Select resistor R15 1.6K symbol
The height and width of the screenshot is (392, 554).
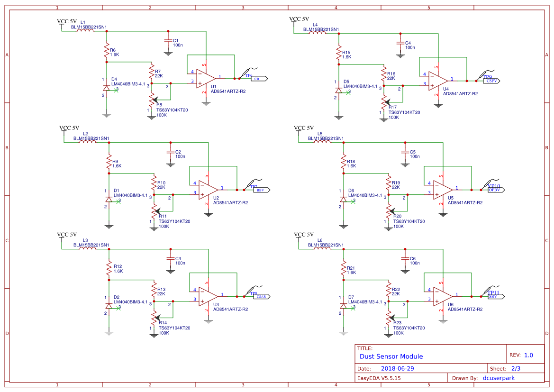[338, 52]
